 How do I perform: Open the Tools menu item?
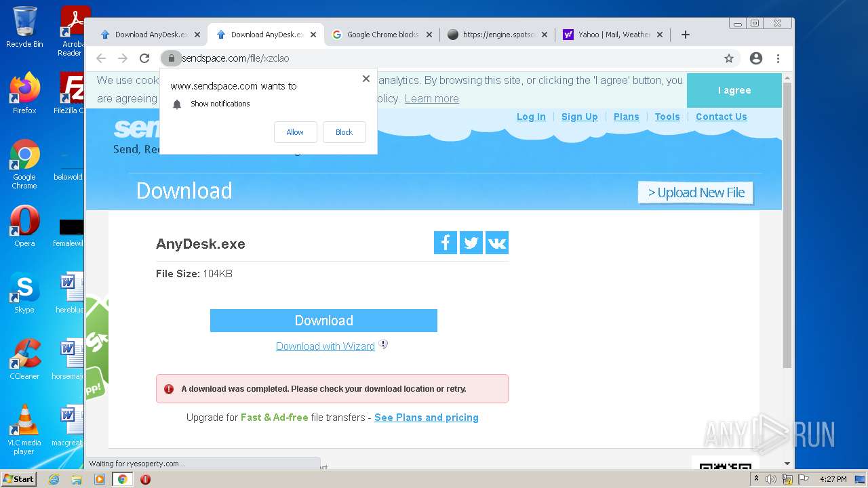(667, 117)
